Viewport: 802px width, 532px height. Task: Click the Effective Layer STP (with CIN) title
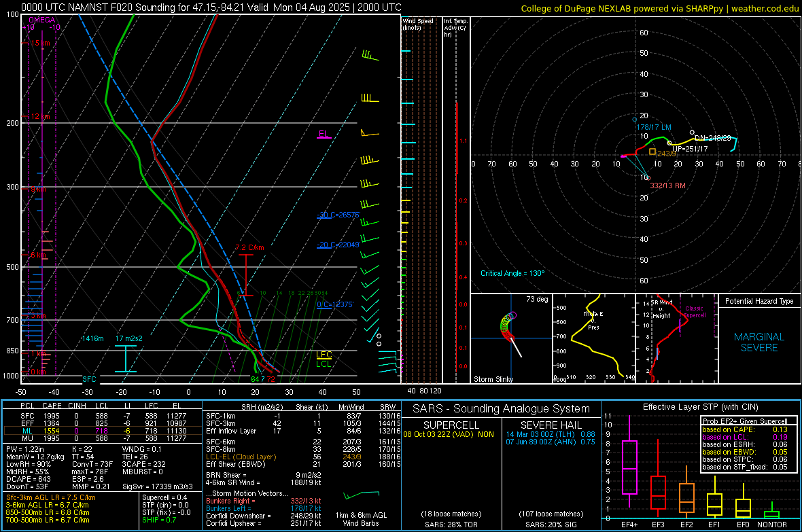700,407
